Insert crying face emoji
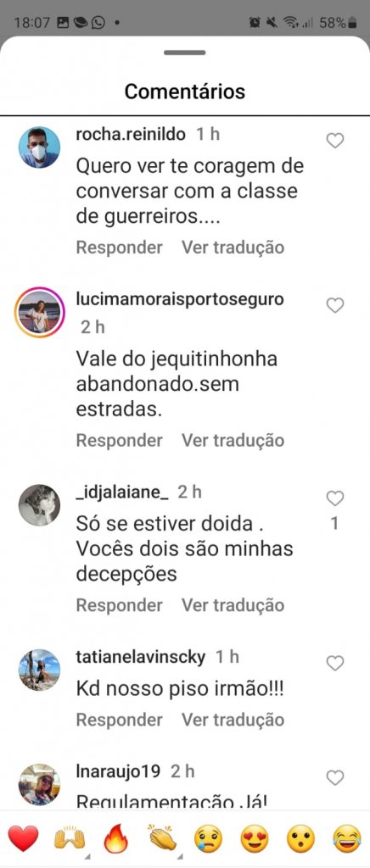The image size is (370, 868). [208, 838]
